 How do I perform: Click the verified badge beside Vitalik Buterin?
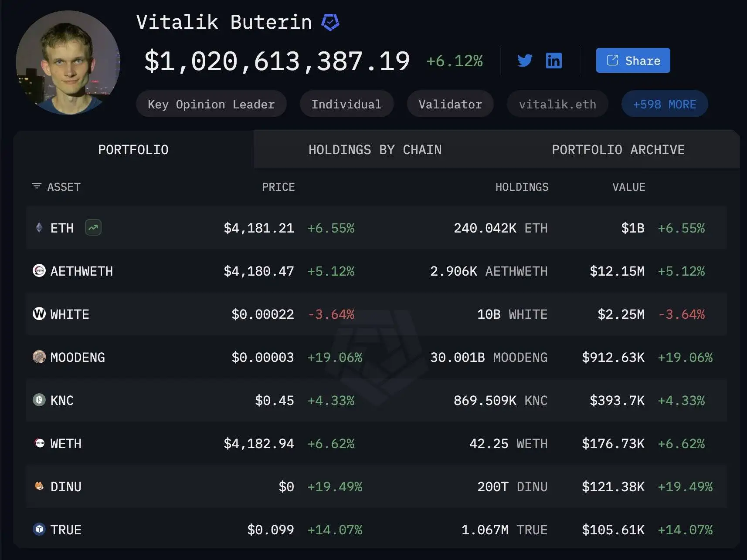pos(330,21)
